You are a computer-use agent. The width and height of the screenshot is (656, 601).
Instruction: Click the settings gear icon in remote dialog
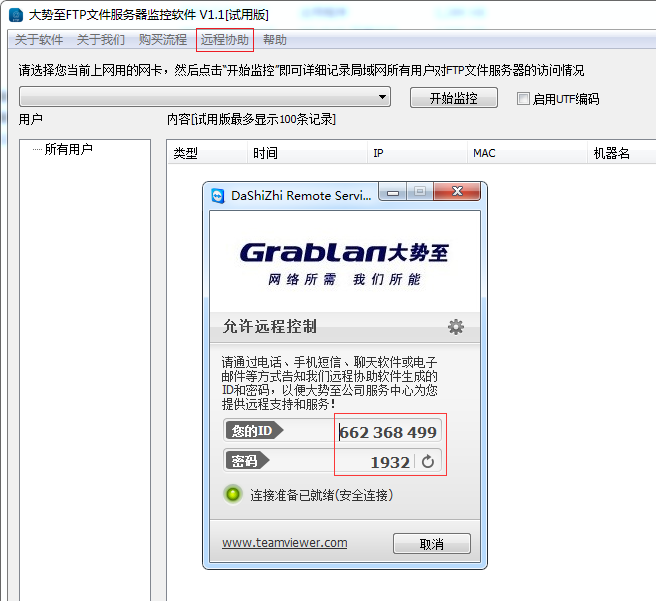coord(456,327)
